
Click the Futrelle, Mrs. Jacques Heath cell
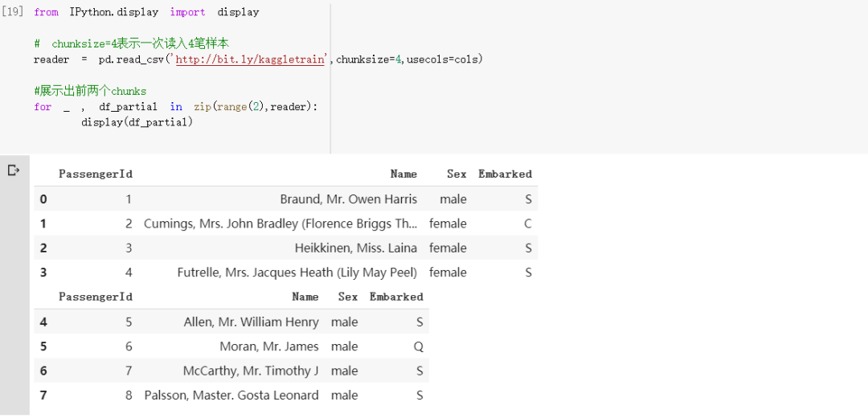pyautogui.click(x=297, y=273)
